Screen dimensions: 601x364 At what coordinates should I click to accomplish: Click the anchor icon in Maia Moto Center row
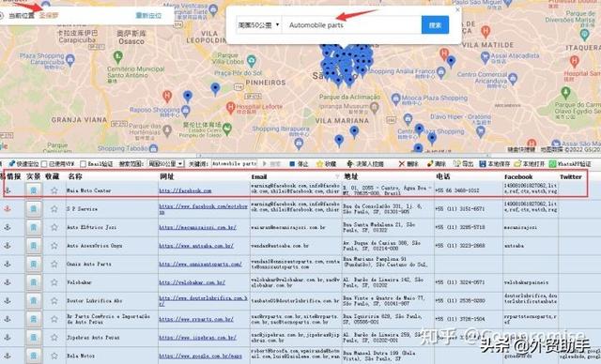pos(8,190)
